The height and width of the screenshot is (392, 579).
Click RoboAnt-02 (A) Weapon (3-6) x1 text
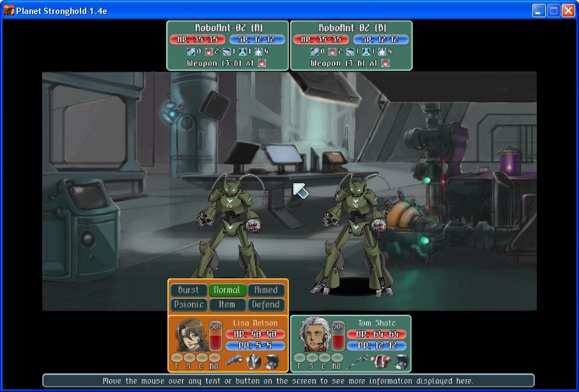pyautogui.click(x=220, y=63)
